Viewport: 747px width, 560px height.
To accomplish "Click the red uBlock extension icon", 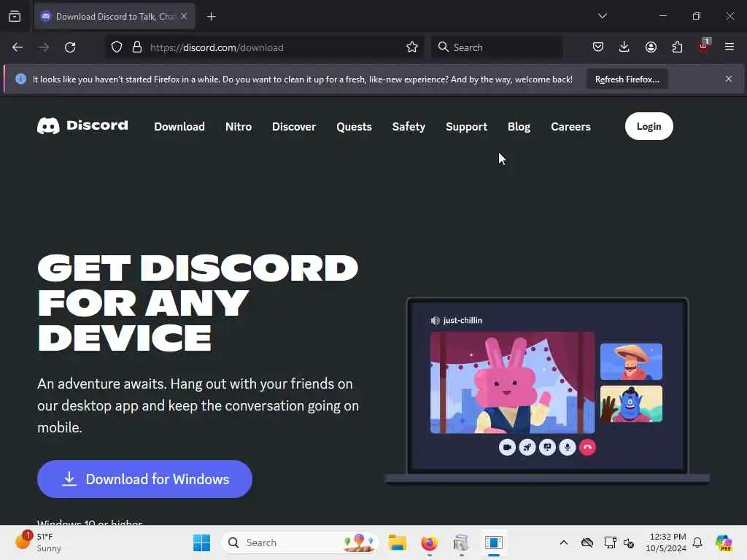I will click(704, 46).
